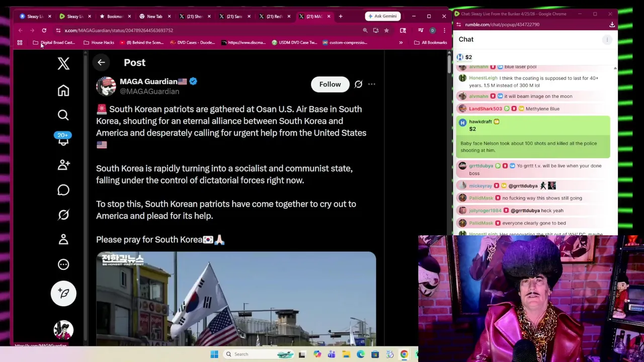Play the embedded flag video
Image resolution: width=644 pixels, height=362 pixels.
point(236,299)
